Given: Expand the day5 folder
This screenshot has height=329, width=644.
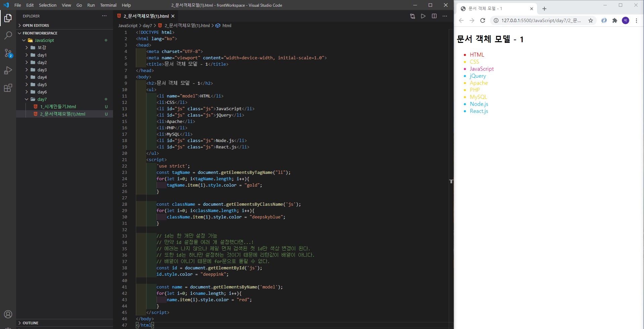Looking at the screenshot, I should point(64,84).
